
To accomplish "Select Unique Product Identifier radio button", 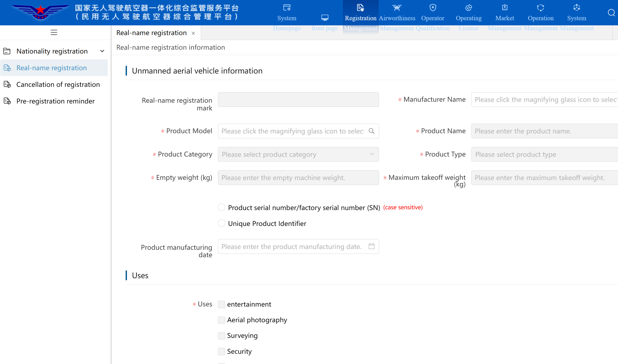I will (222, 223).
